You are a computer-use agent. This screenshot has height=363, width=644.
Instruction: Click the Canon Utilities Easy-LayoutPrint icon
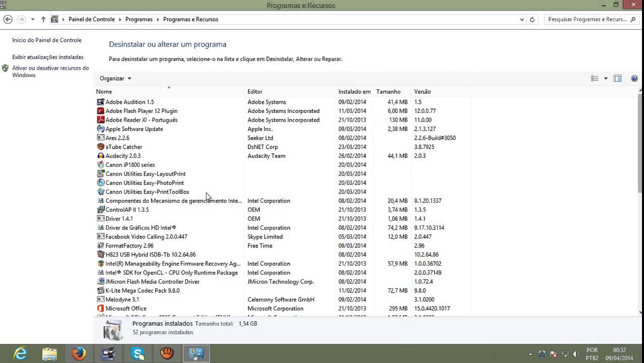click(x=100, y=174)
